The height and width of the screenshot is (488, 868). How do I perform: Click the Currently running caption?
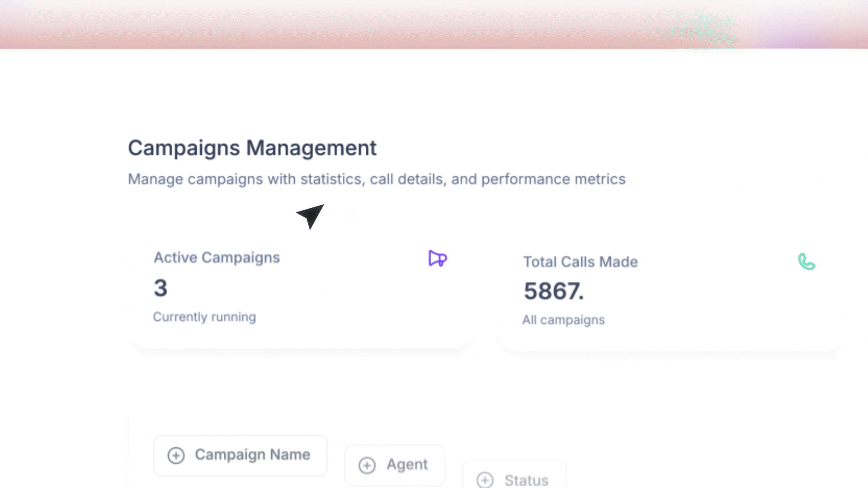point(204,317)
